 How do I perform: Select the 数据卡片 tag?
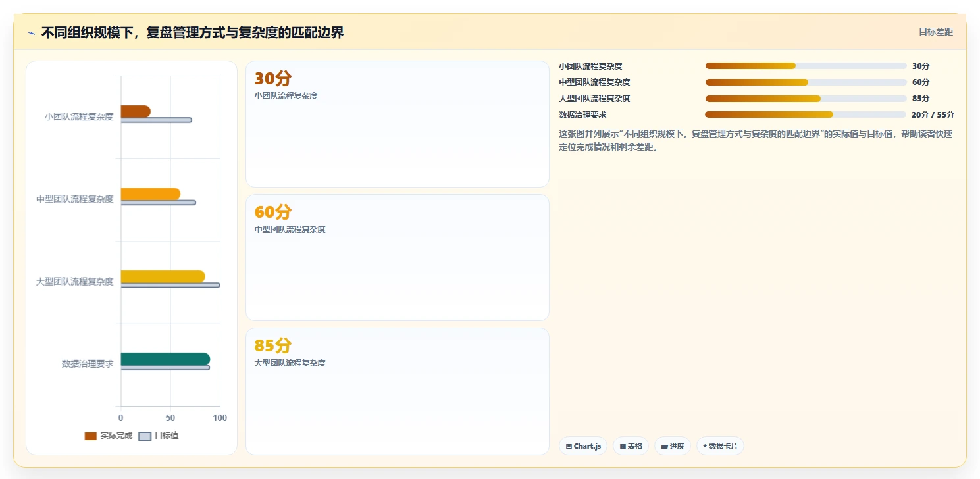click(720, 446)
